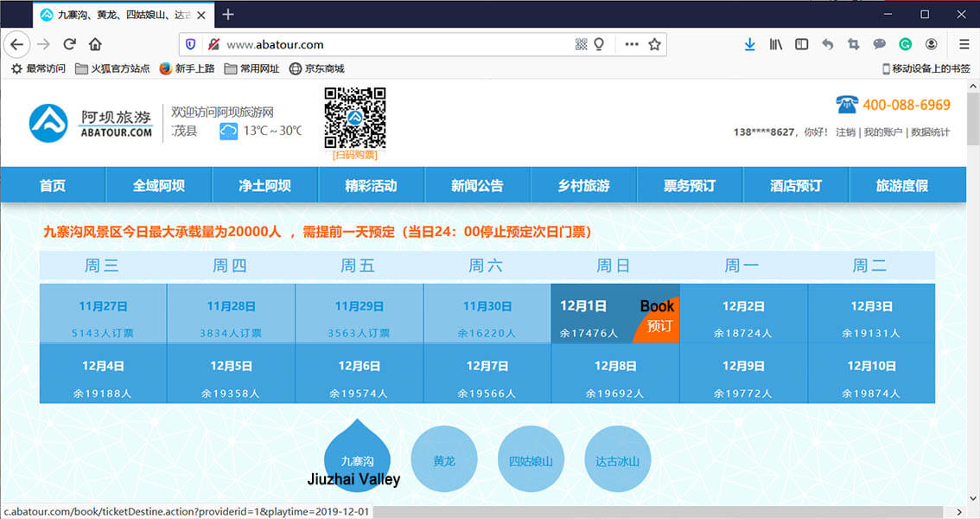Image resolution: width=980 pixels, height=519 pixels.
Task: Click the insecure connection lock icon
Action: pos(213,44)
